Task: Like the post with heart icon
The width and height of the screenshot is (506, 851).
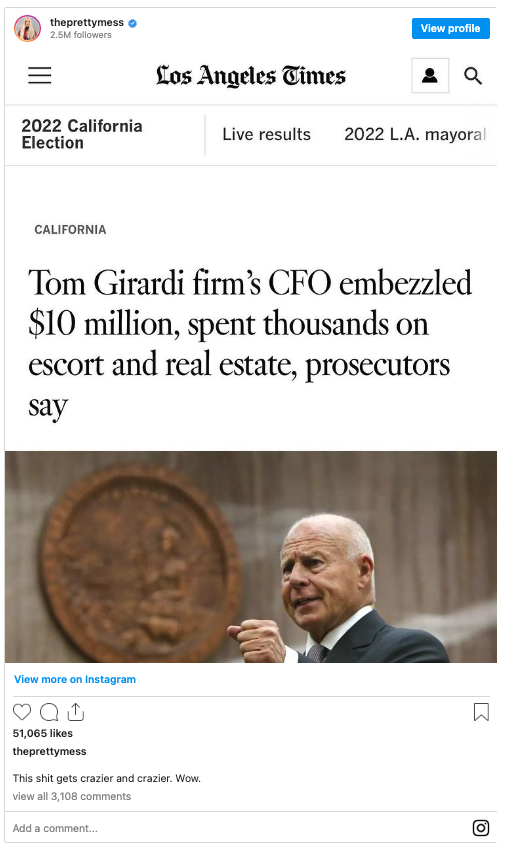Action: pos(22,712)
